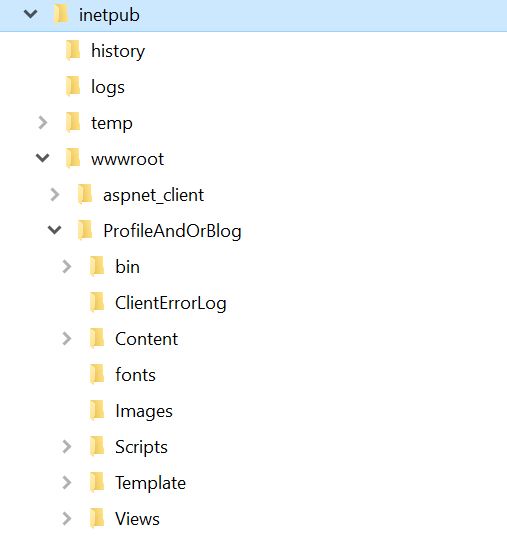
Task: Select the Template folder label
Action: click(151, 483)
